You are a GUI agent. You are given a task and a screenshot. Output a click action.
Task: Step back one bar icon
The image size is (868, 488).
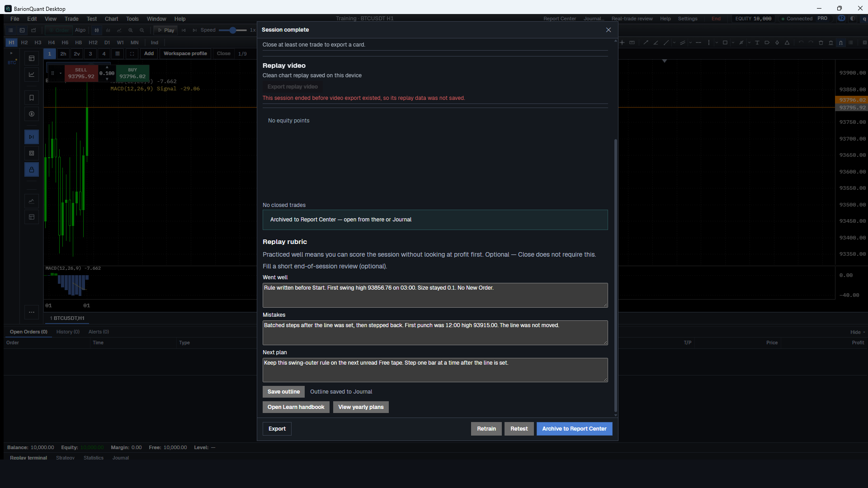pos(184,30)
